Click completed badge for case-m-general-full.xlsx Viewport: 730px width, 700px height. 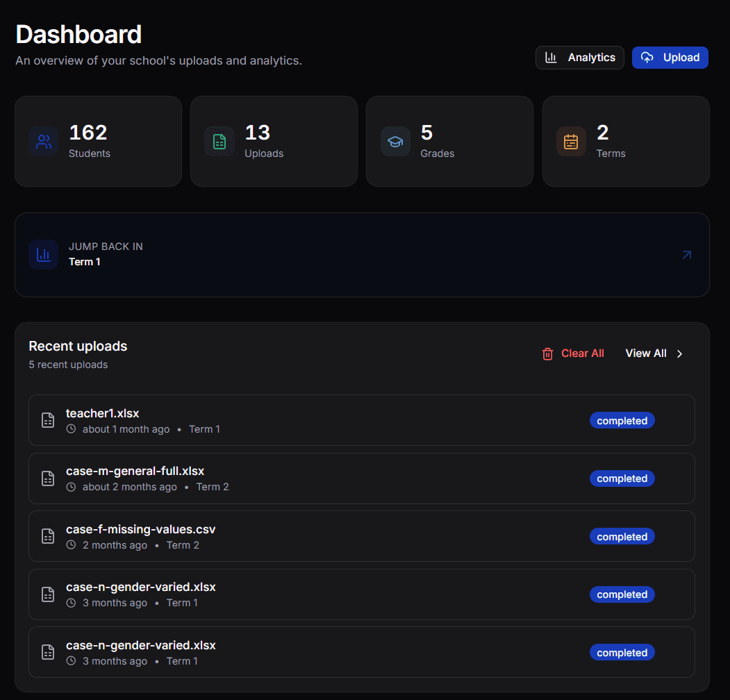(622, 478)
